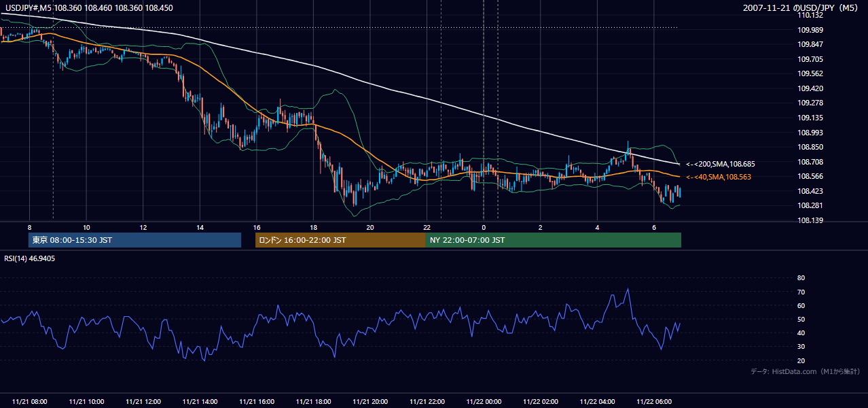Click the 11/21 20:00 bottom time label
868x408 pixels.
[x=370, y=402]
